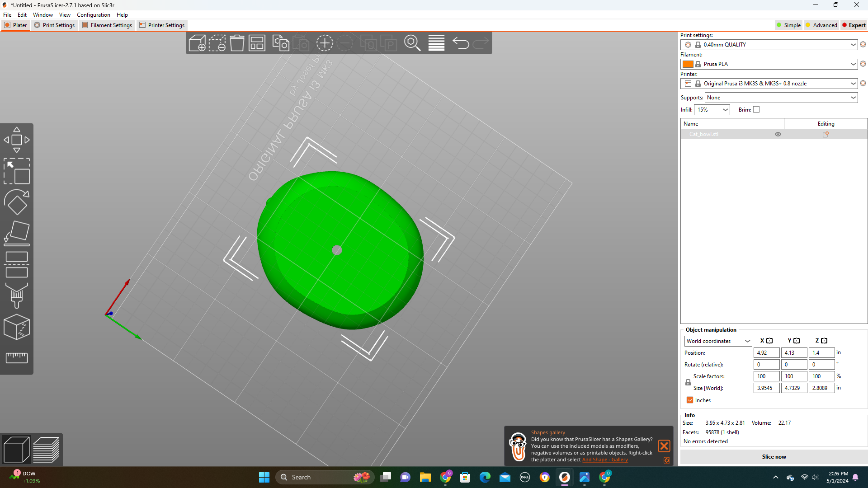Toggle the Brim checkbox
Viewport: 868px width, 488px height.
[756, 109]
